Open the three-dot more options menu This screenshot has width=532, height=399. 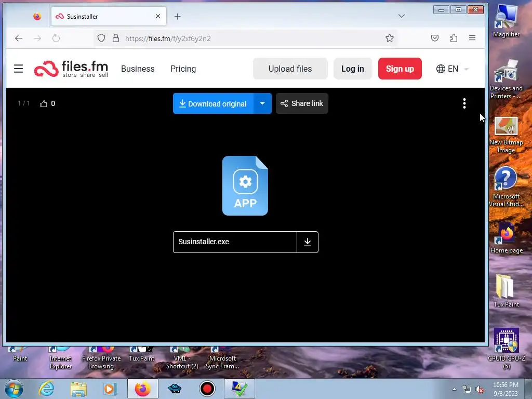click(464, 103)
